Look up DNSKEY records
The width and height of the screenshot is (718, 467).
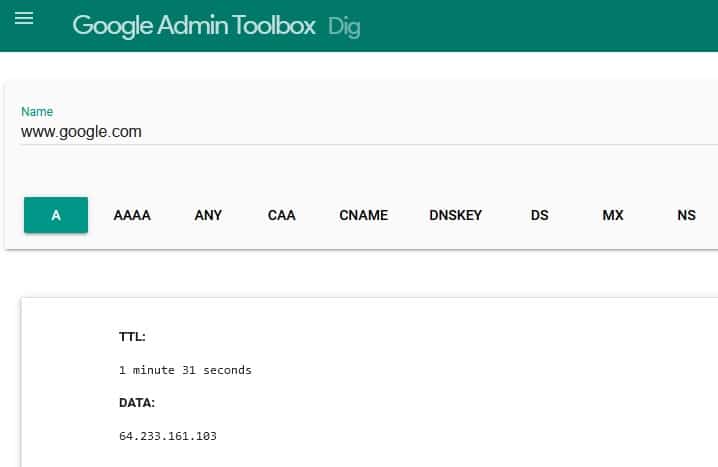pyautogui.click(x=456, y=215)
